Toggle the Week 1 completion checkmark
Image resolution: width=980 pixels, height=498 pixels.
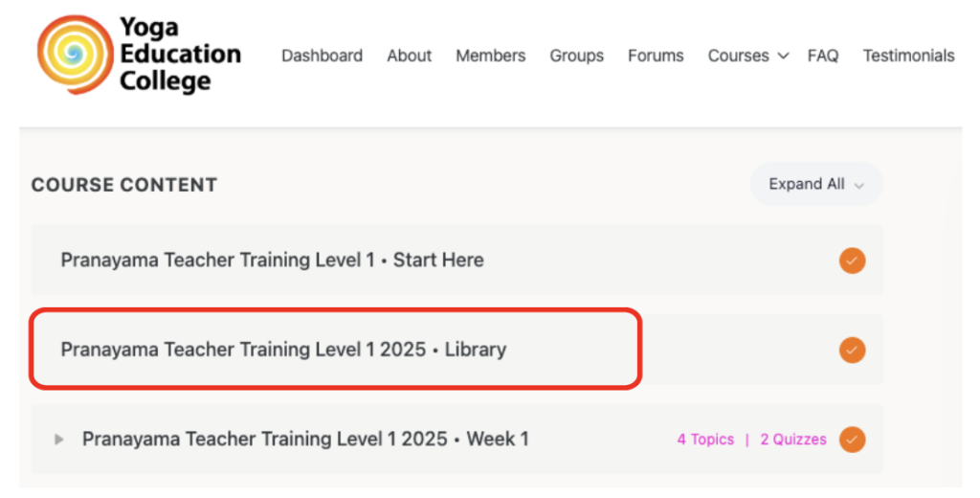pos(852,440)
